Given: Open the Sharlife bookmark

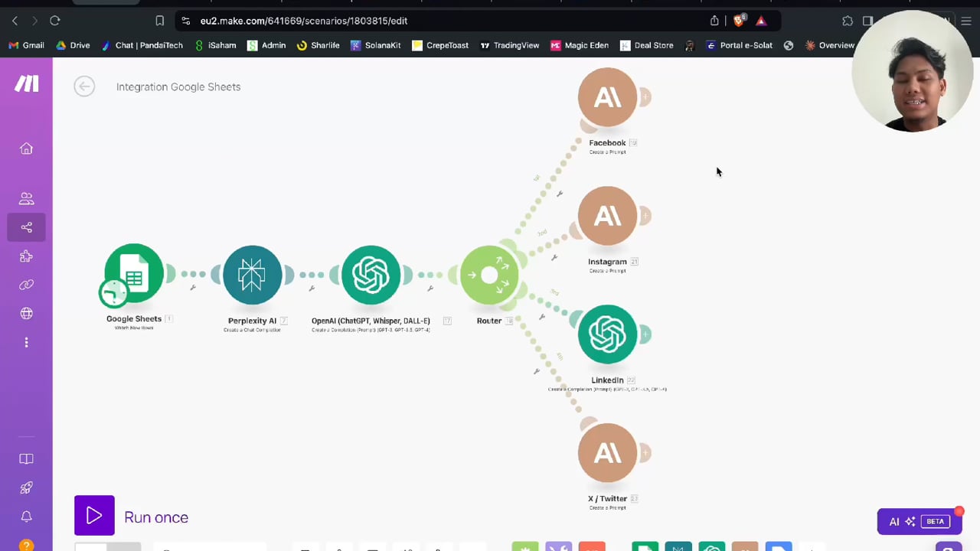Looking at the screenshot, I should pos(318,45).
